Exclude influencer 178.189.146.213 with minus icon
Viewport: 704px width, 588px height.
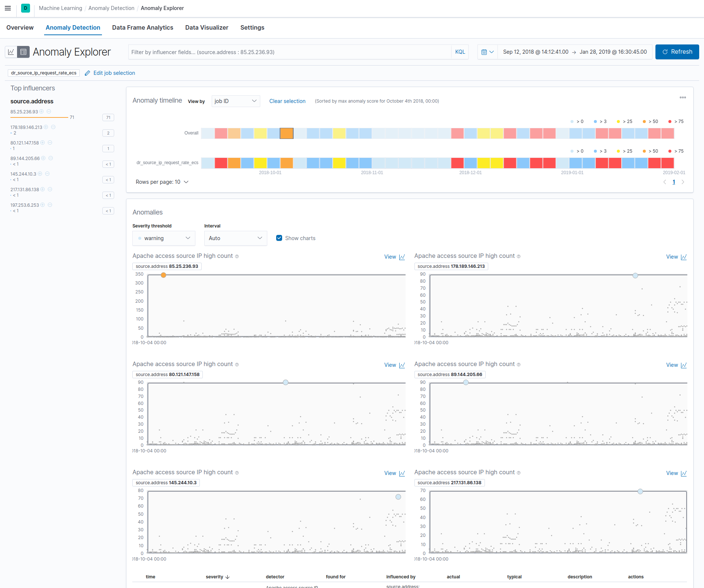pyautogui.click(x=53, y=127)
